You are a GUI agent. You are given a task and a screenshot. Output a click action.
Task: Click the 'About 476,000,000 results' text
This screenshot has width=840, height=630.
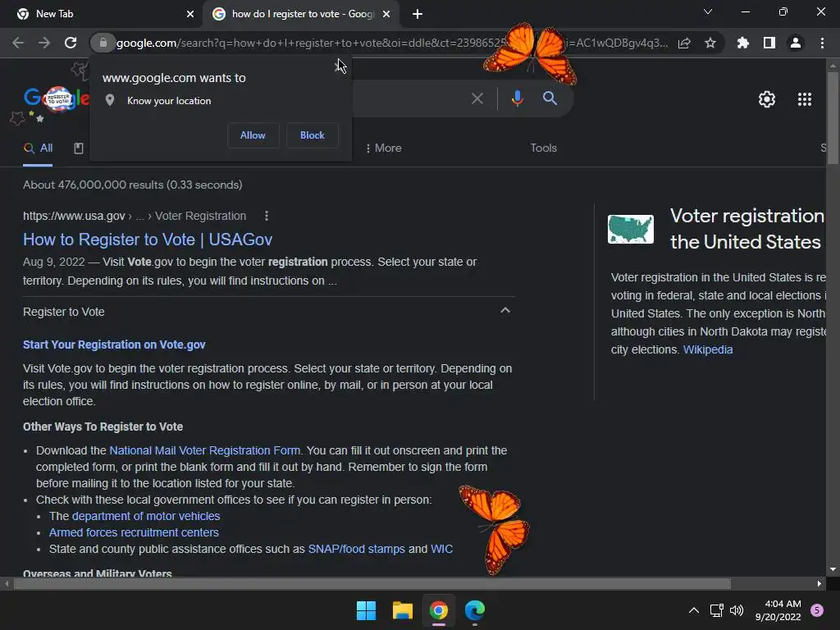point(132,185)
